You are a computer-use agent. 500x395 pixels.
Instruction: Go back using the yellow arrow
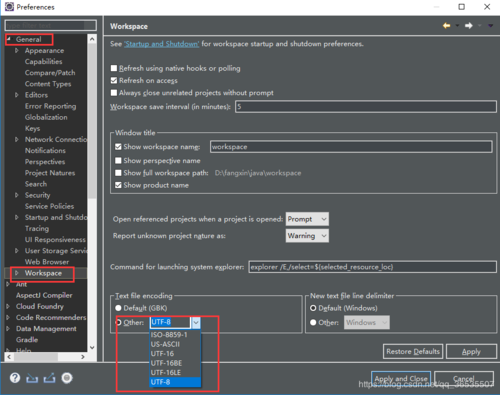446,26
